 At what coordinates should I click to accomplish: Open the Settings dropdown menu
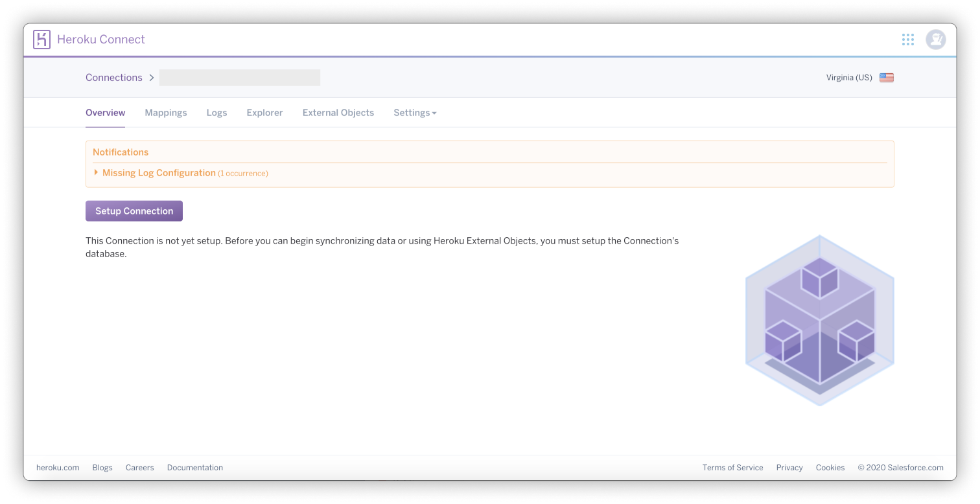tap(415, 113)
